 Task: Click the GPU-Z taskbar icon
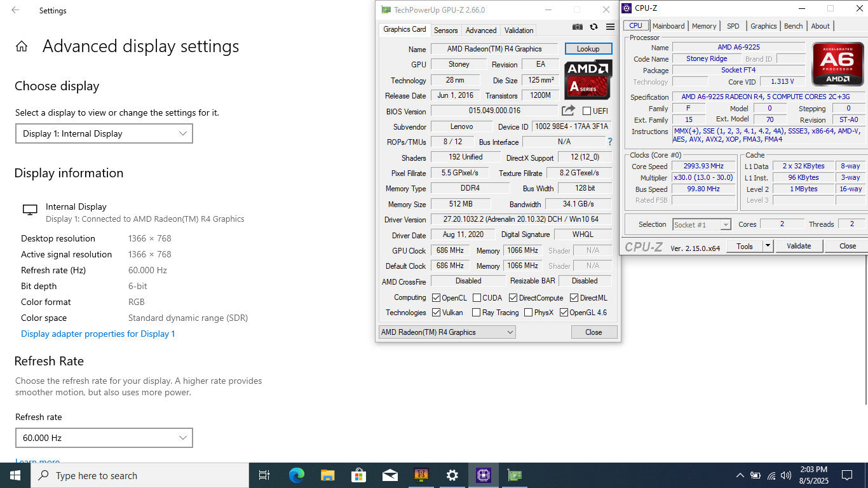(514, 475)
